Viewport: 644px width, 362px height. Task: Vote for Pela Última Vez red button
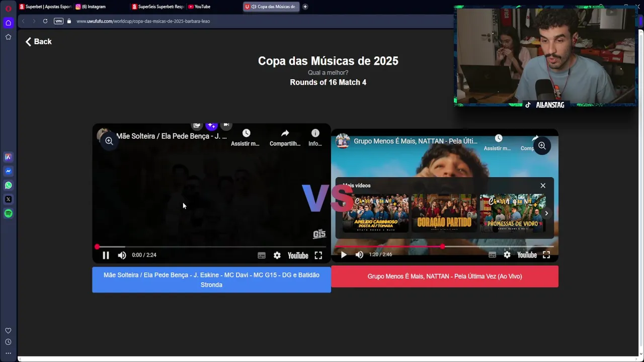(445, 277)
